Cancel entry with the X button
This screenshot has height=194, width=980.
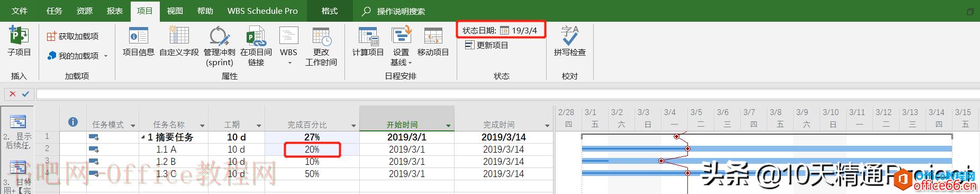pos(12,94)
